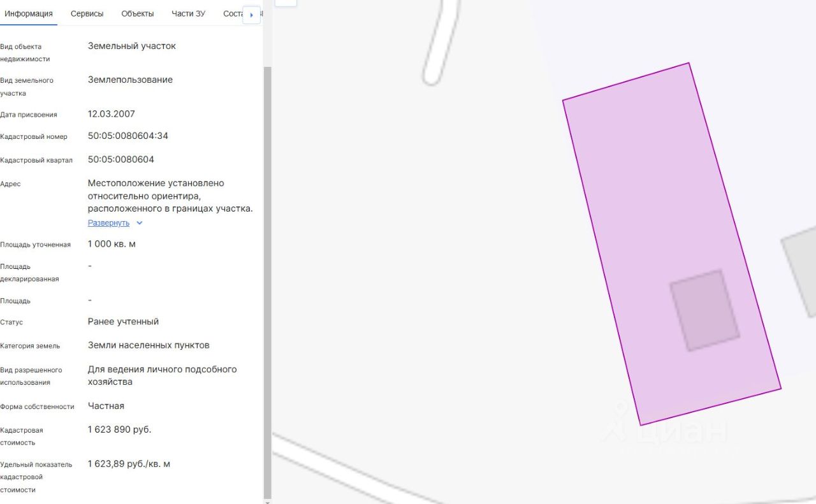Switch to the Информация tab
Screen dimensions: 816x504
(x=29, y=13)
